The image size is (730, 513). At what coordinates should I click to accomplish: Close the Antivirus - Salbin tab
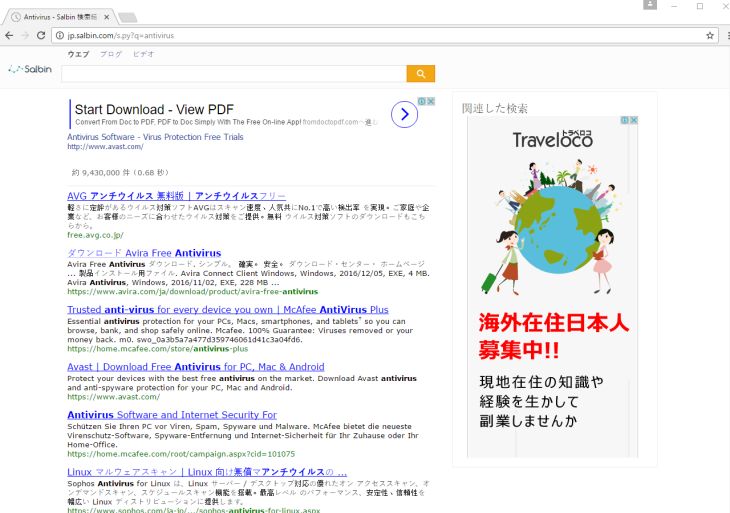point(107,17)
